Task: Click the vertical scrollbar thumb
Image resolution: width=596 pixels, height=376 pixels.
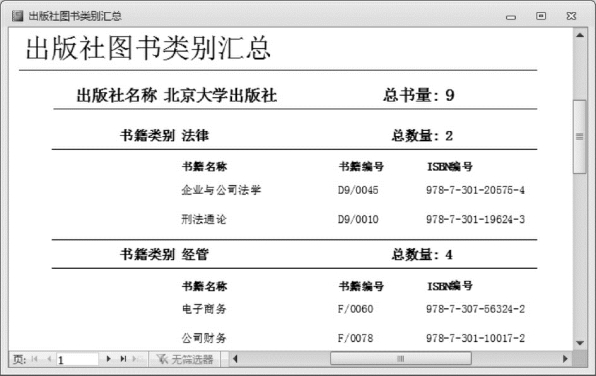Action: pos(580,136)
